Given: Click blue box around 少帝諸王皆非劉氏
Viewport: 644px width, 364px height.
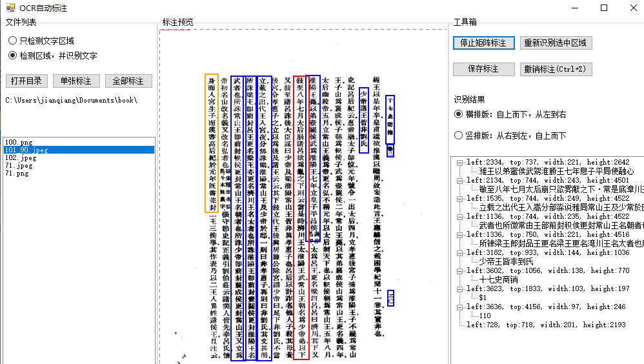Looking at the screenshot, I should [x=364, y=120].
